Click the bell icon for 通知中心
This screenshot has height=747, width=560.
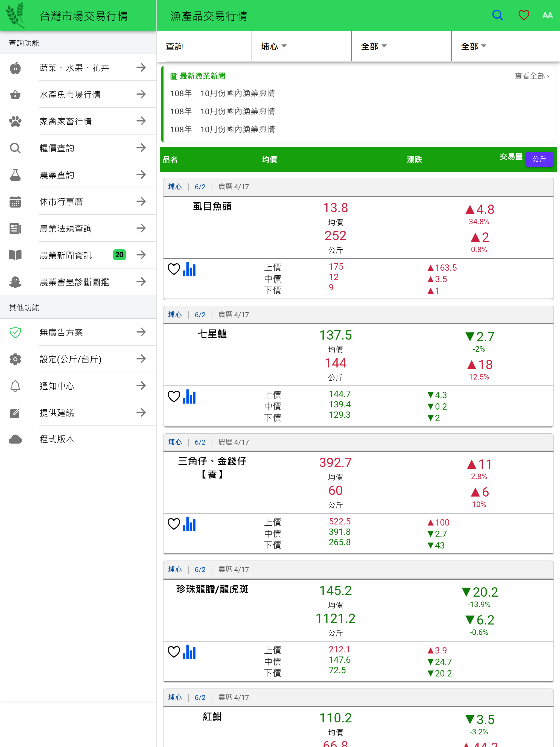tap(15, 386)
